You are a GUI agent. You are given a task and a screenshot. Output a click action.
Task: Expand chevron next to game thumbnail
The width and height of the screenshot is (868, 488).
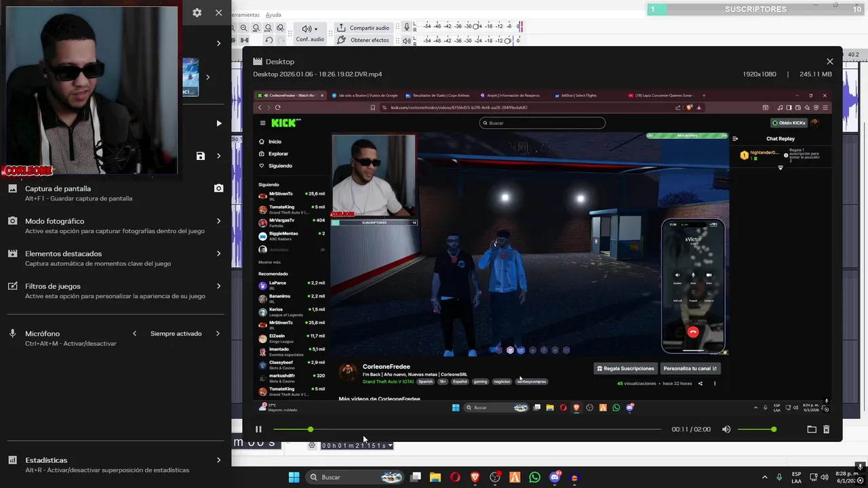208,77
